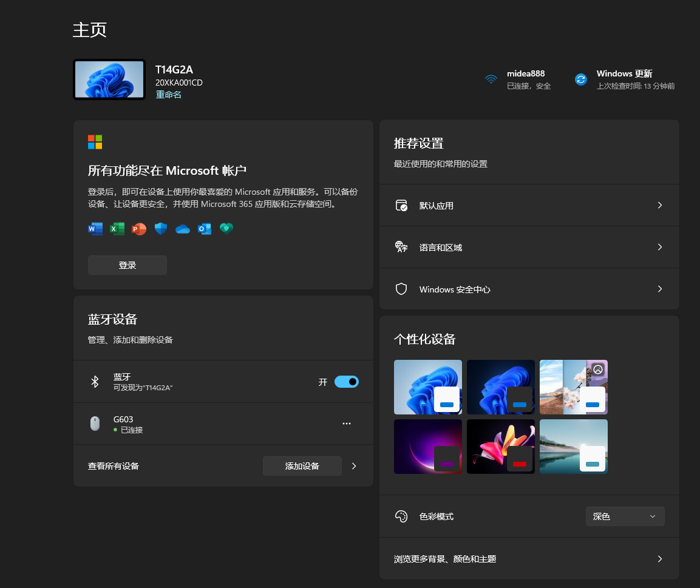Expand Windows 安全中心 with its chevron
The image size is (700, 588).
click(x=660, y=289)
